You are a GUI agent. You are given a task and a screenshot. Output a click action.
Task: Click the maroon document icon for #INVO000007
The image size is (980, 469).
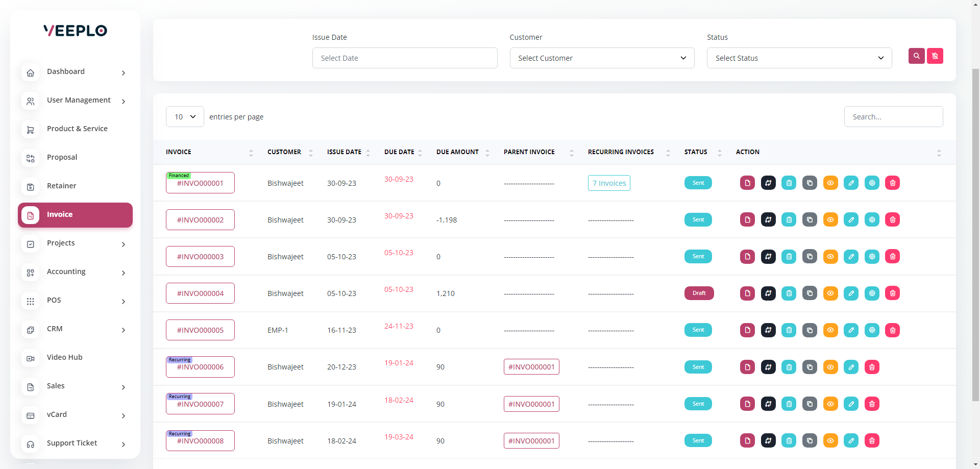click(x=747, y=404)
